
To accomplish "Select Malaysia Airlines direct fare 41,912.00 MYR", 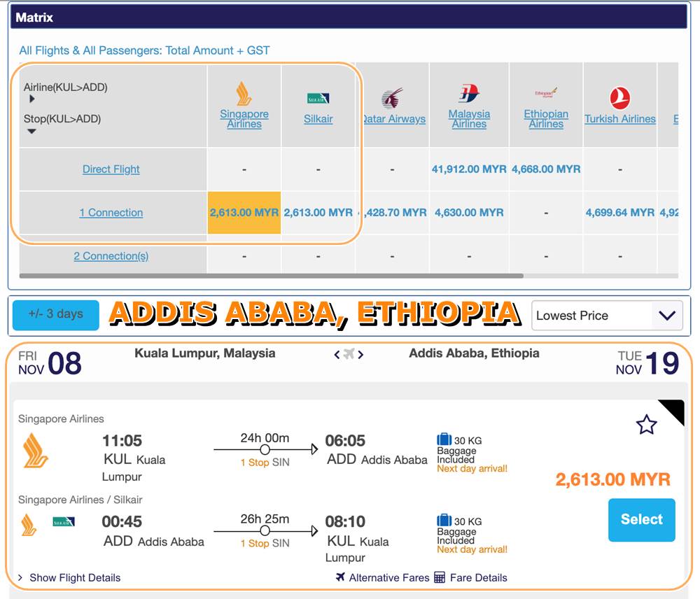I will [469, 169].
